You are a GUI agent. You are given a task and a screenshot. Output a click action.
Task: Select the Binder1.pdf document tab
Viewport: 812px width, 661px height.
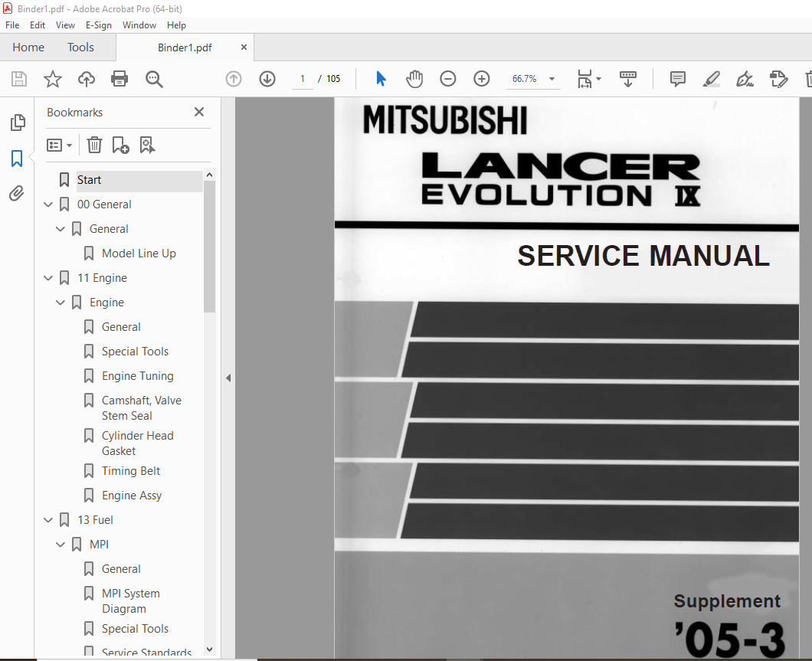[185, 47]
